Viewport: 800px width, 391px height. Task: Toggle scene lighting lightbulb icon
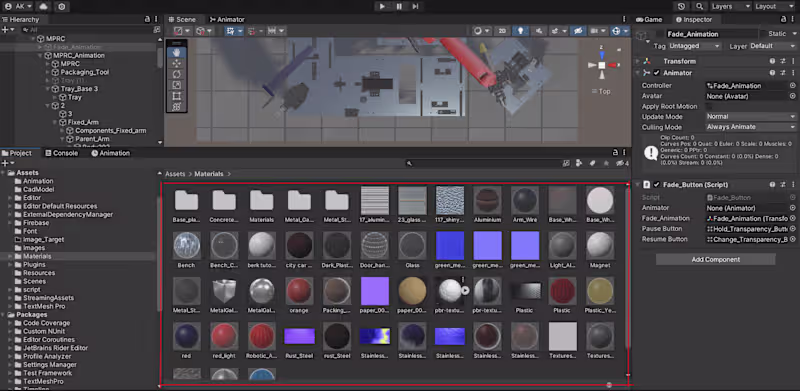pyautogui.click(x=520, y=31)
